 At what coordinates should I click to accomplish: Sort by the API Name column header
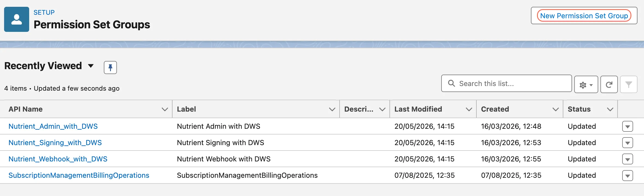[x=25, y=109]
